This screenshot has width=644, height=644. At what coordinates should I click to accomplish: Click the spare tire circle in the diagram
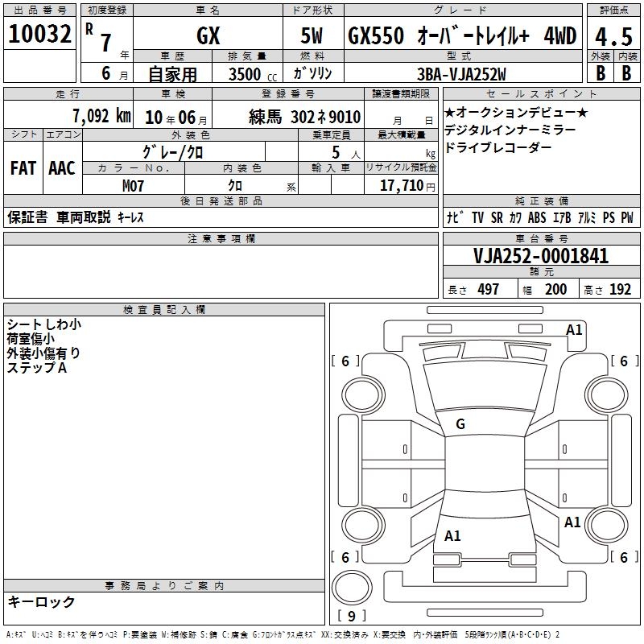[x=352, y=588]
